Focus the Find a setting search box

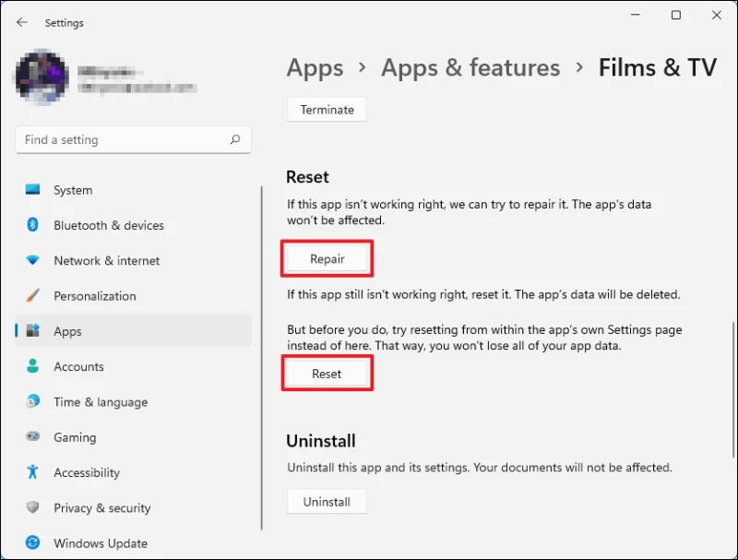pos(120,140)
